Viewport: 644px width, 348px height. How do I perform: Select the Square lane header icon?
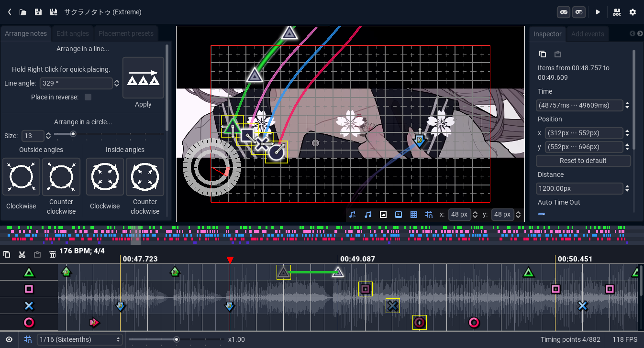(29, 289)
